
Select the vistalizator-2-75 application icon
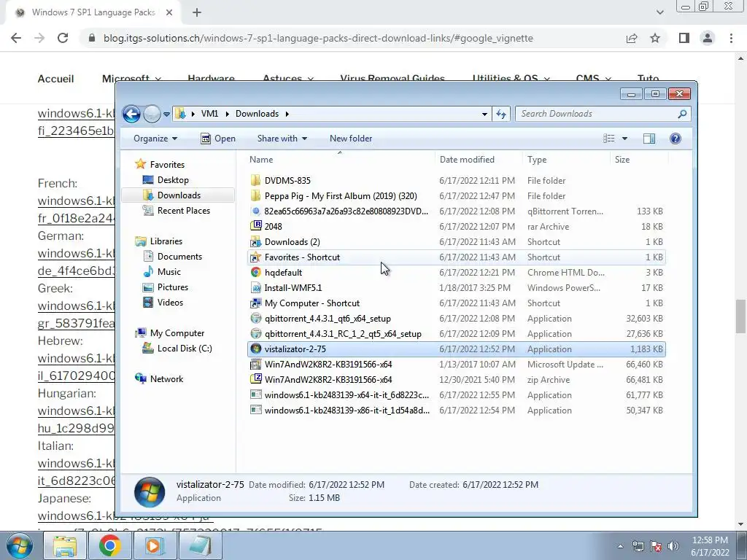pos(256,349)
